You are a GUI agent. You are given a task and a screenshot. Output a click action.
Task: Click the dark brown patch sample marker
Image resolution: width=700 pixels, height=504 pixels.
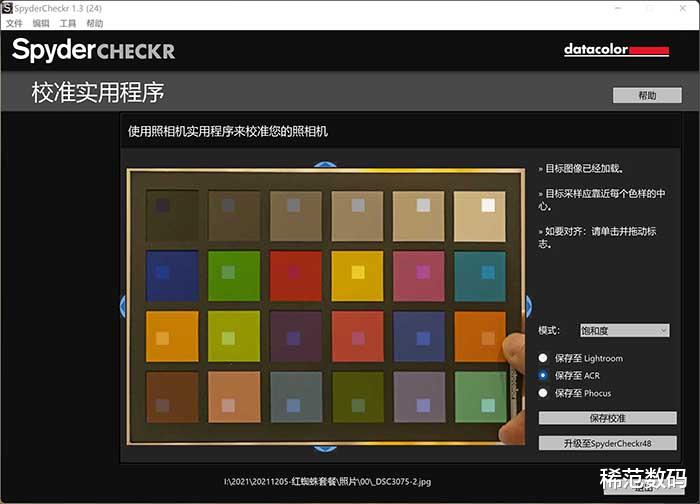[162, 405]
